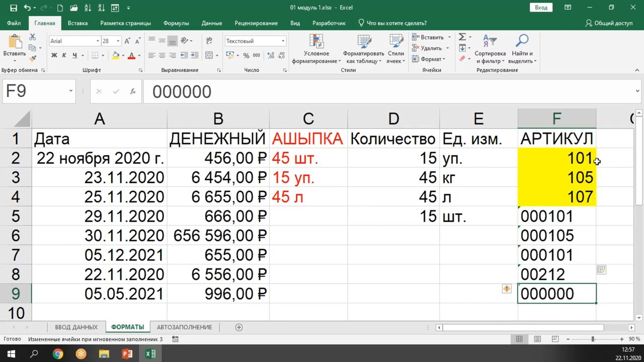Viewport: 644px width, 362px height.
Task: Click the Fill down arrow icon
Action: point(462,48)
